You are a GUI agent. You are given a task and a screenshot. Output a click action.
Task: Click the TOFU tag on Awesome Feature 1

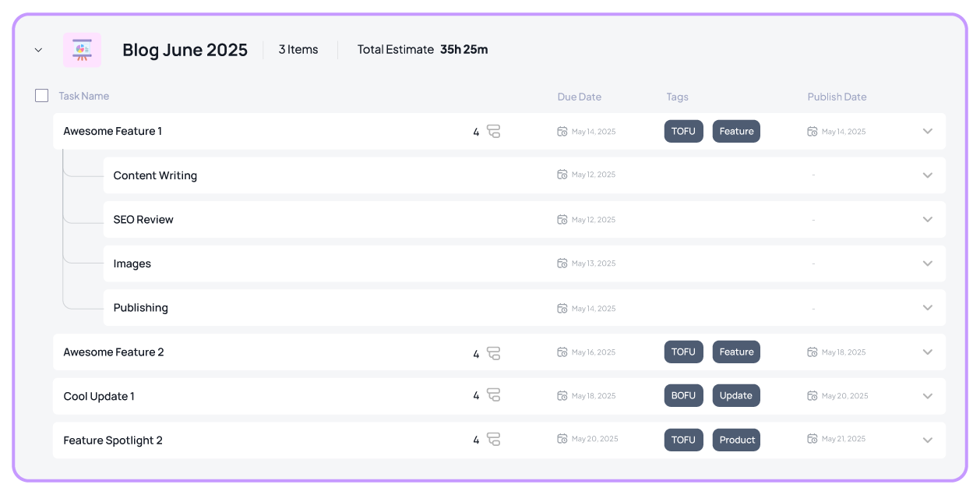pyautogui.click(x=684, y=131)
